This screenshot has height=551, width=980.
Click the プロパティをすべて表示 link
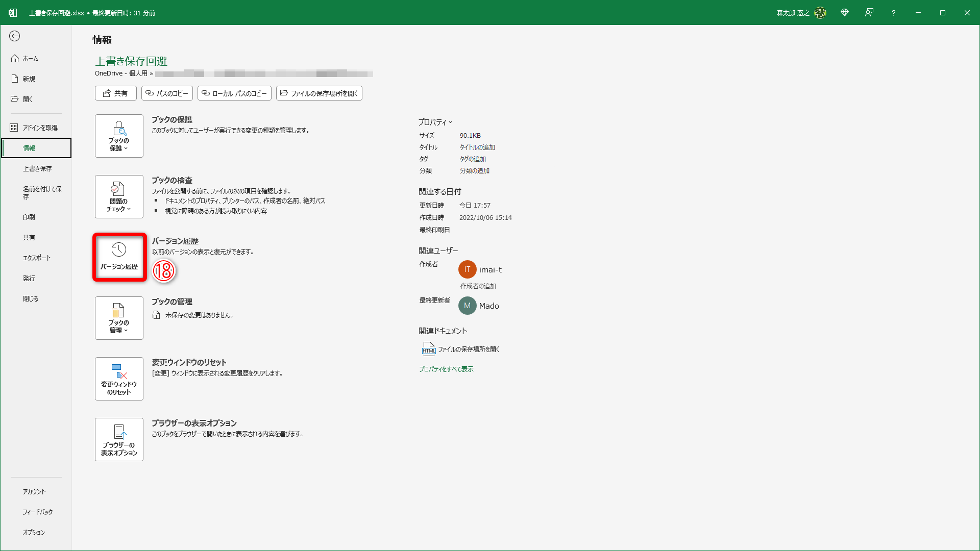point(446,368)
